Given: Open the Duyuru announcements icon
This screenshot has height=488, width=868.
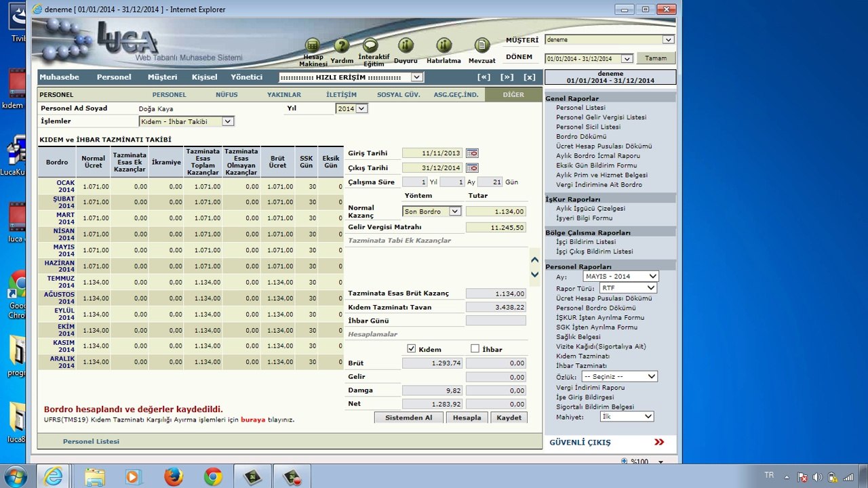Looking at the screenshot, I should (x=406, y=45).
